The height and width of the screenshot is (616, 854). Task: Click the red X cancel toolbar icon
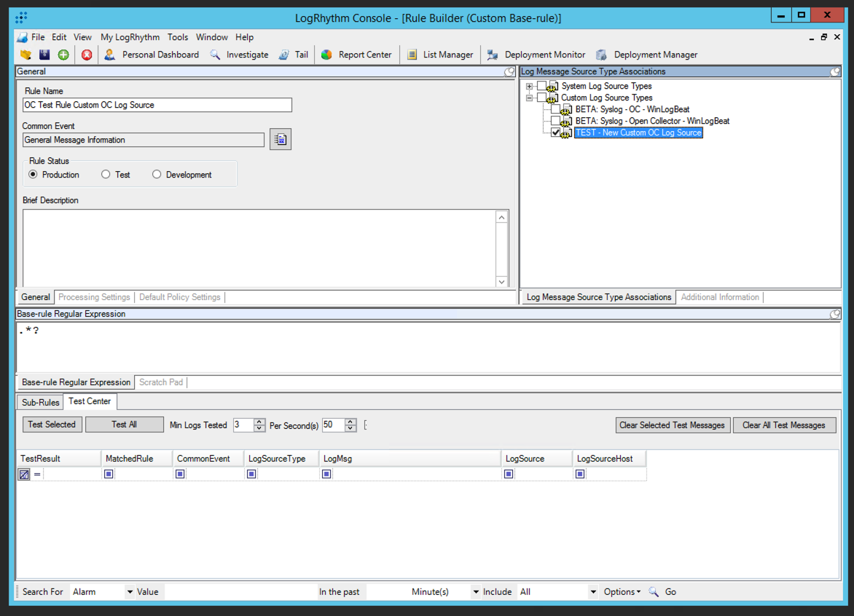87,55
